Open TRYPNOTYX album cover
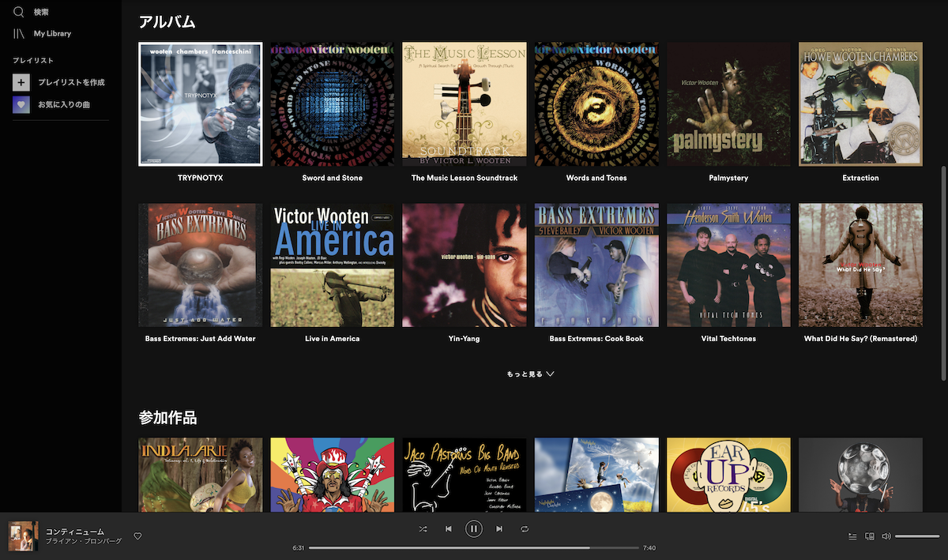The width and height of the screenshot is (948, 560). point(200,104)
